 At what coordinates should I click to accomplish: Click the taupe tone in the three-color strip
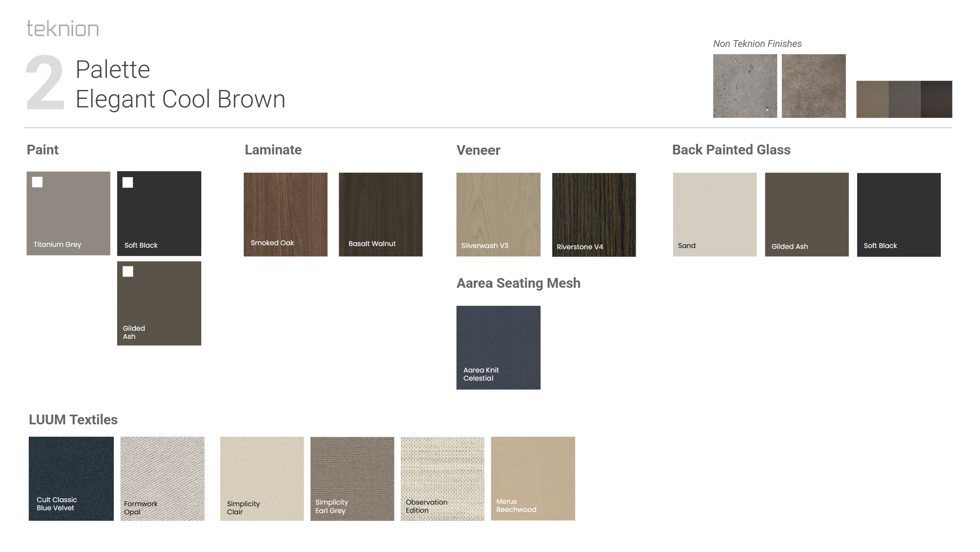872,99
